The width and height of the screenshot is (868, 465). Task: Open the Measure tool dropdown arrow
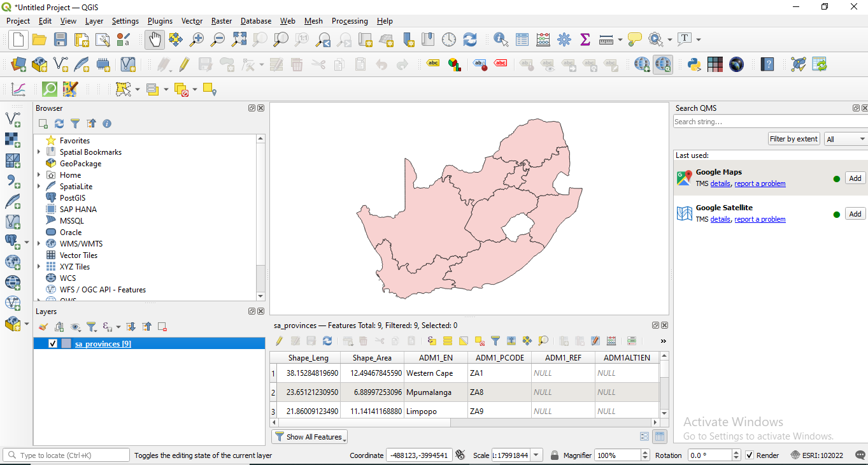620,39
